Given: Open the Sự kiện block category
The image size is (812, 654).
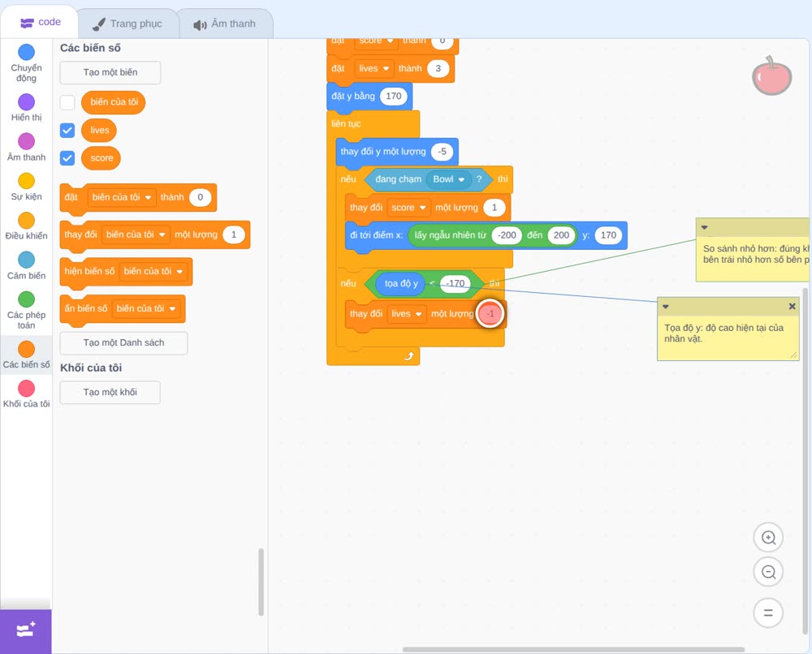Looking at the screenshot, I should tap(26, 187).
